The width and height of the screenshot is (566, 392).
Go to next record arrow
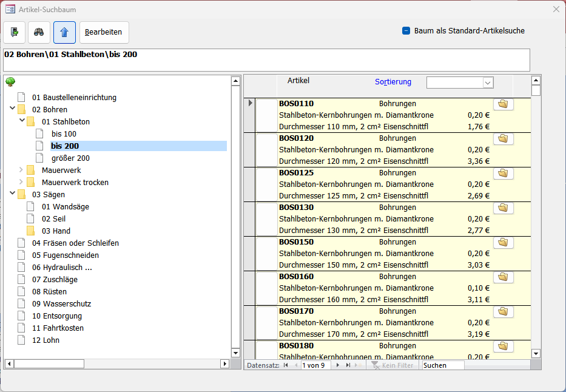pyautogui.click(x=338, y=365)
